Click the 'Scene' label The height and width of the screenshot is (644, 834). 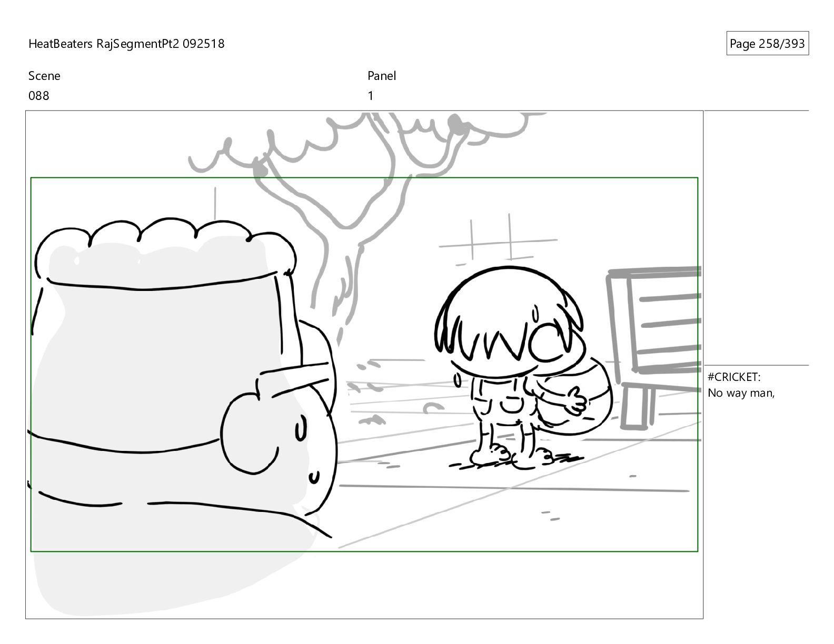(44, 76)
